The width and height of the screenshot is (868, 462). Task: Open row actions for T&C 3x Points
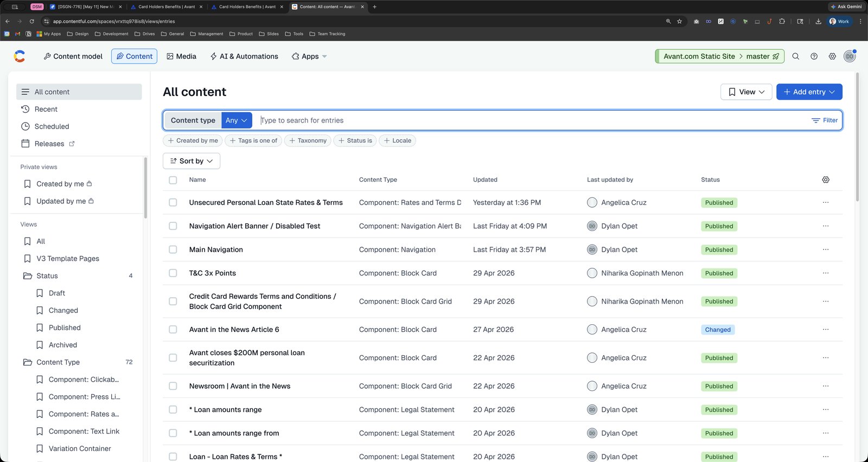pyautogui.click(x=826, y=273)
